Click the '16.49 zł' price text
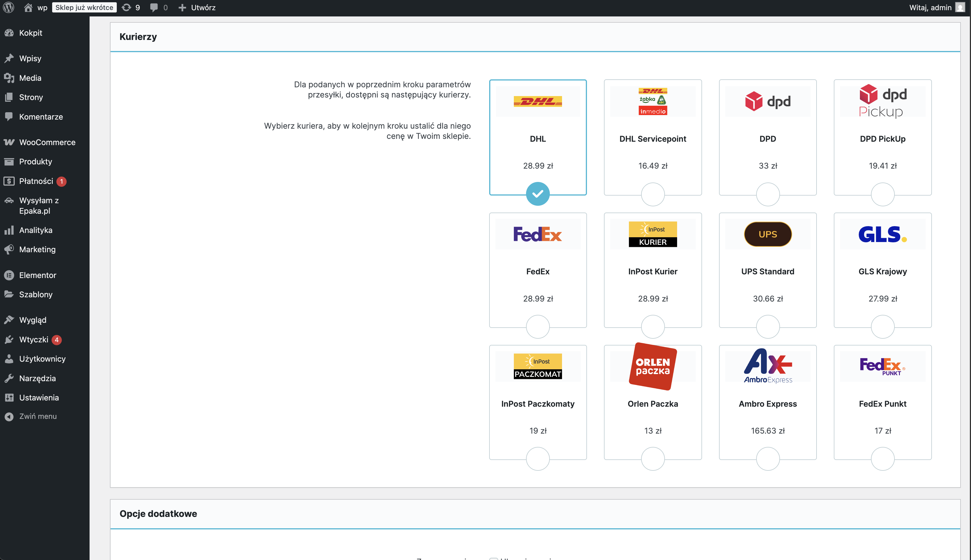This screenshot has height=560, width=971. [653, 166]
